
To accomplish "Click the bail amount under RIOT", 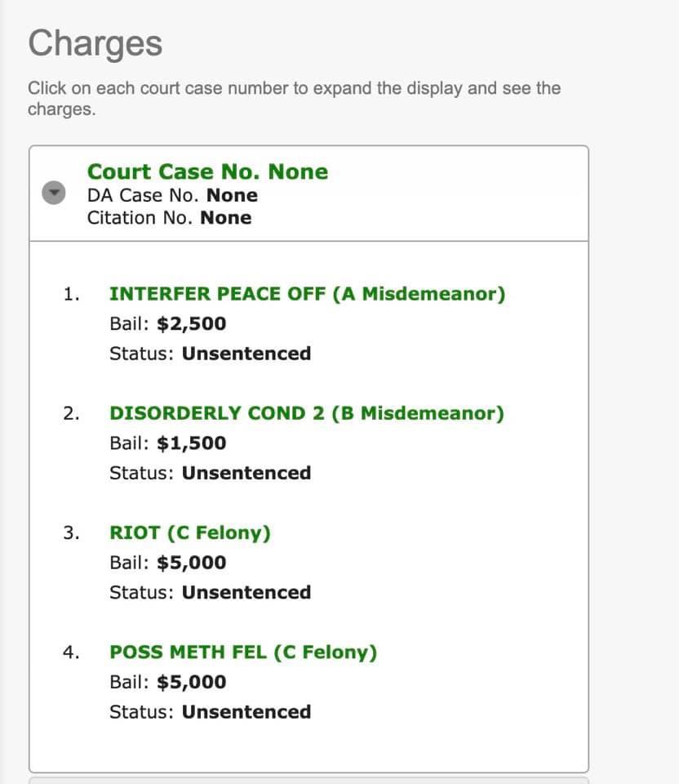I will point(191,563).
